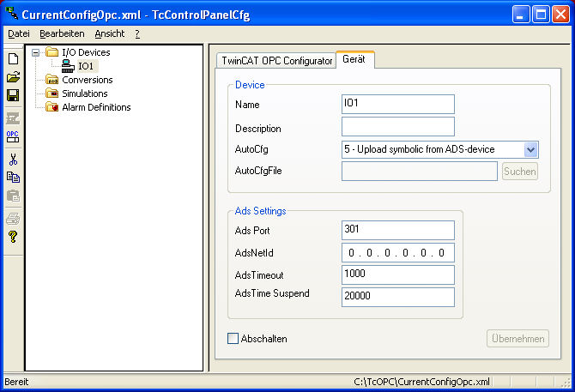Click the Description input field
The height and width of the screenshot is (392, 575).
(398, 126)
